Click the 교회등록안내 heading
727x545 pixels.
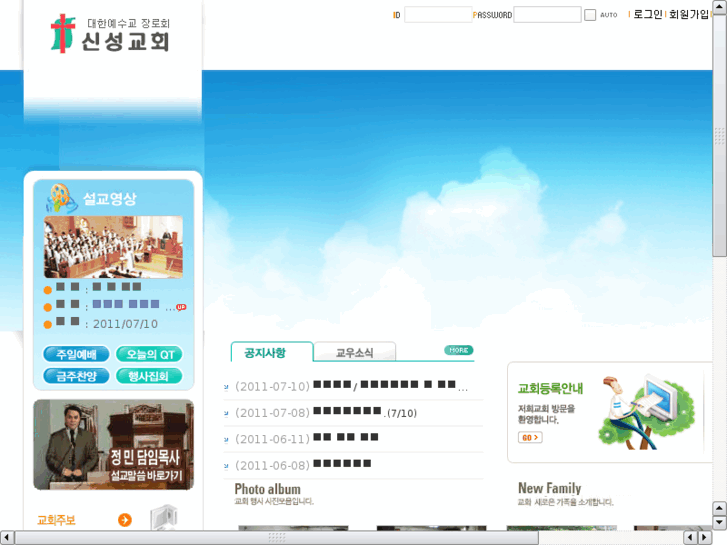coord(550,388)
